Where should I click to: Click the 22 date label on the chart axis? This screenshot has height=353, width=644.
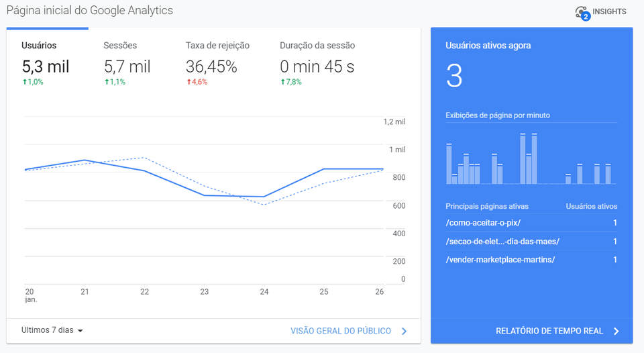coord(145,292)
